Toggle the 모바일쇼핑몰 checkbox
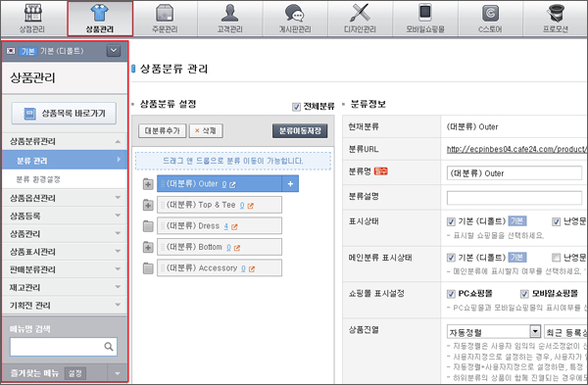 click(x=524, y=294)
